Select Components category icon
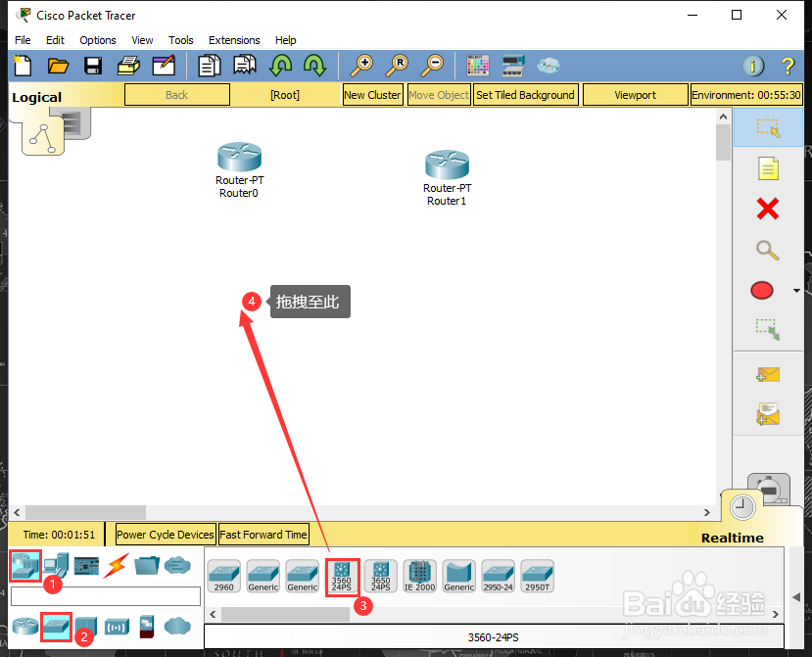 point(86,565)
